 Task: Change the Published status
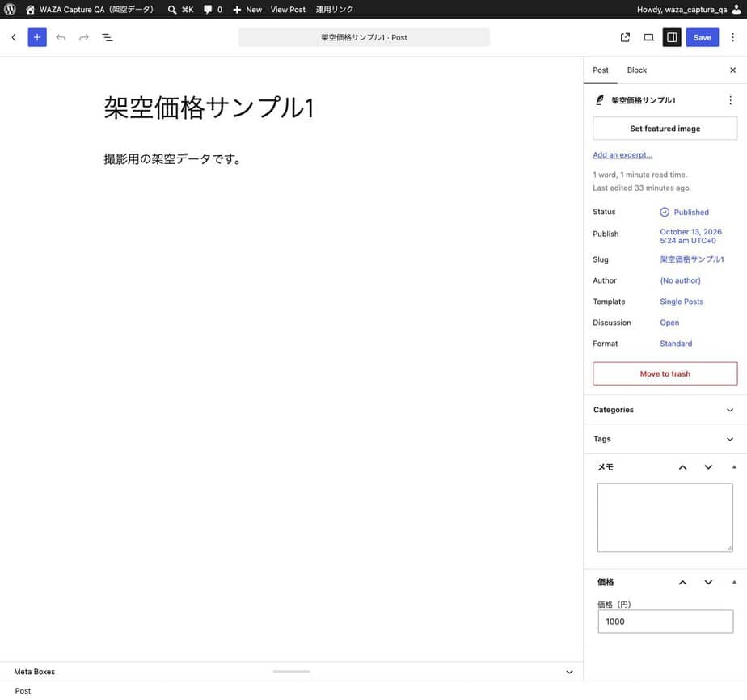tap(684, 212)
